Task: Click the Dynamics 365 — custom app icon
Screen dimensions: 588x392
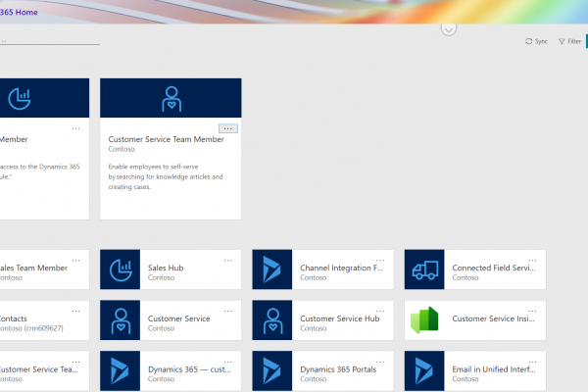Action: point(121,371)
